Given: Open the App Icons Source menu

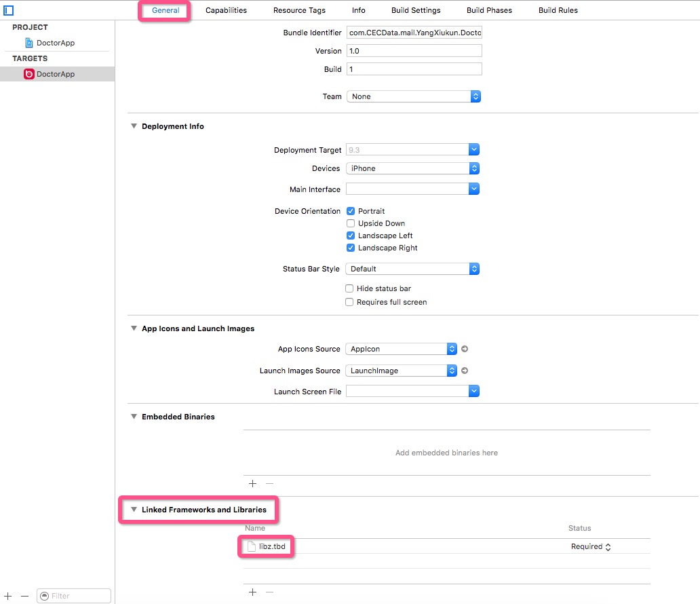Looking at the screenshot, I should (x=402, y=349).
